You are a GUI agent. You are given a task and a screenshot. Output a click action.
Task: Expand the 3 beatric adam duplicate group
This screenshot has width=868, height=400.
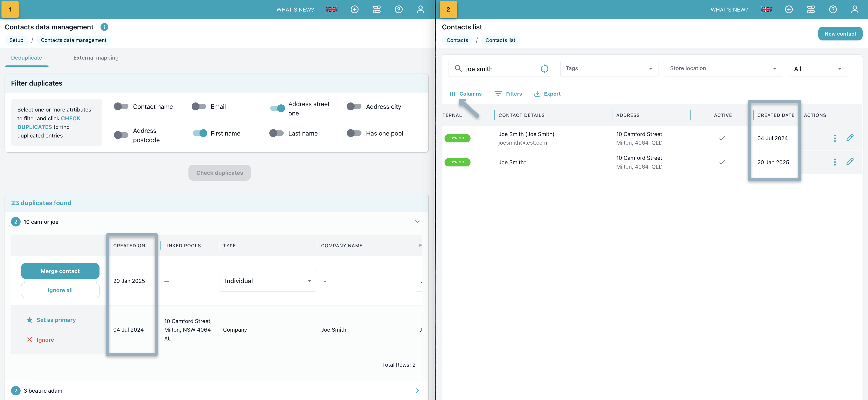click(x=417, y=391)
